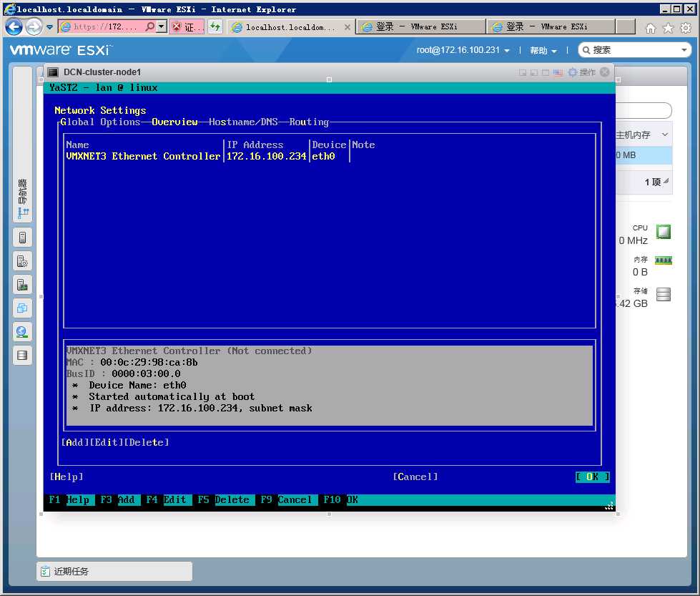Viewport: 700px width, 596px height.
Task: Open the Storage sidebar icon
Action: point(22,356)
